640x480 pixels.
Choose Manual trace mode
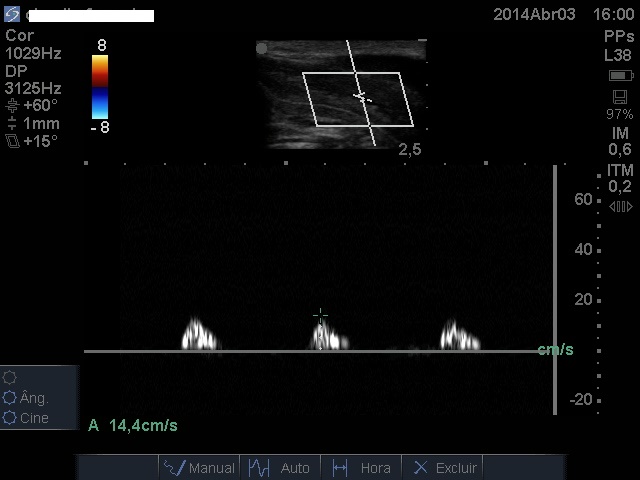coord(199,467)
